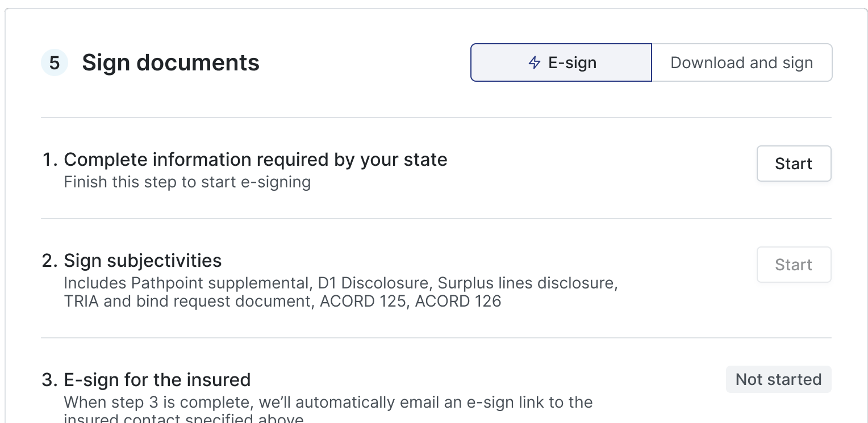
Task: Click the step 5 circle badge
Action: tap(55, 62)
